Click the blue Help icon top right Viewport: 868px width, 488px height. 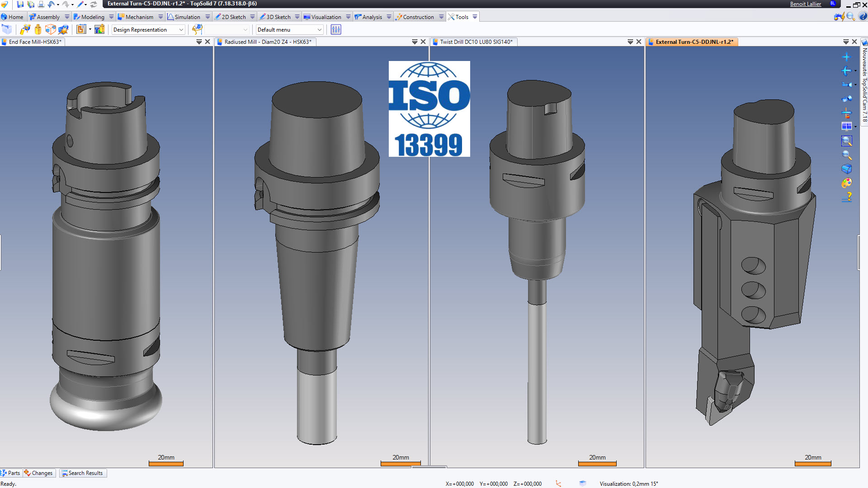[863, 17]
